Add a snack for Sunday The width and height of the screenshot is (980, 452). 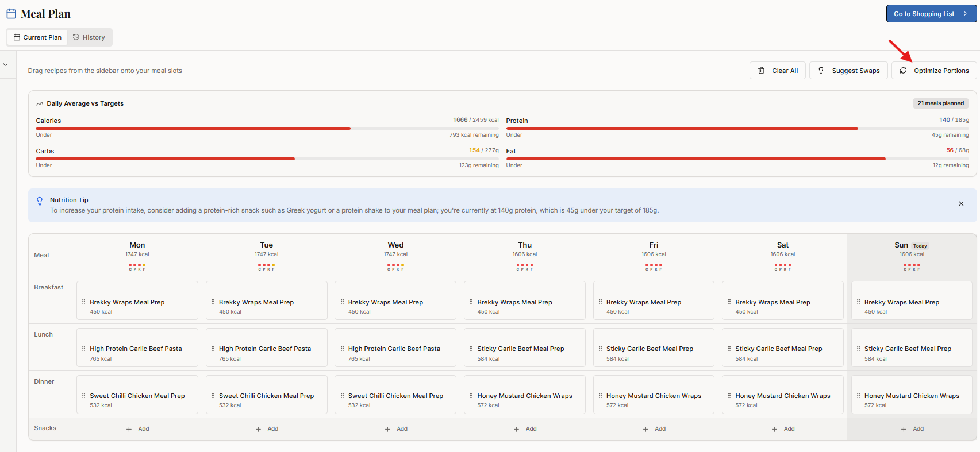(x=913, y=429)
